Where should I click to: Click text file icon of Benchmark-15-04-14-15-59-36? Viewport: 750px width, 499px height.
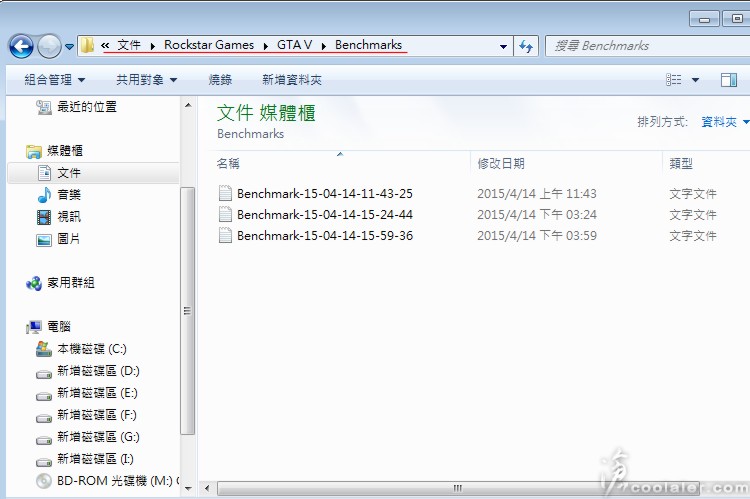225,235
